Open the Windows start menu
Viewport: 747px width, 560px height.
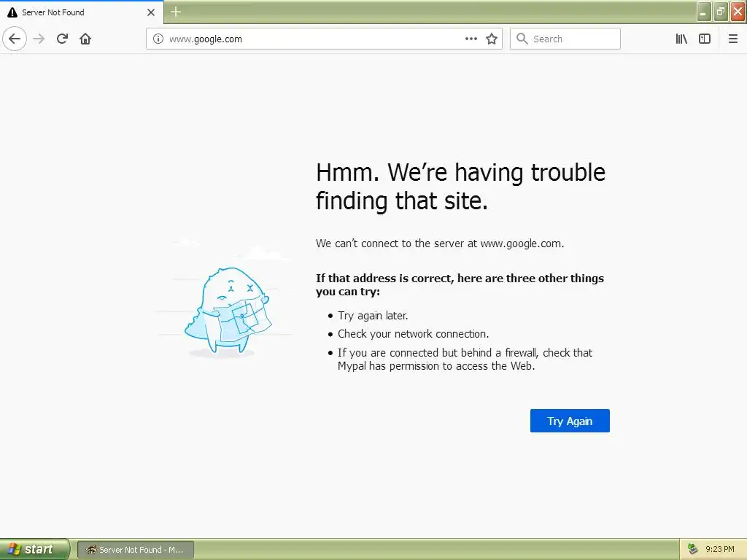35,549
